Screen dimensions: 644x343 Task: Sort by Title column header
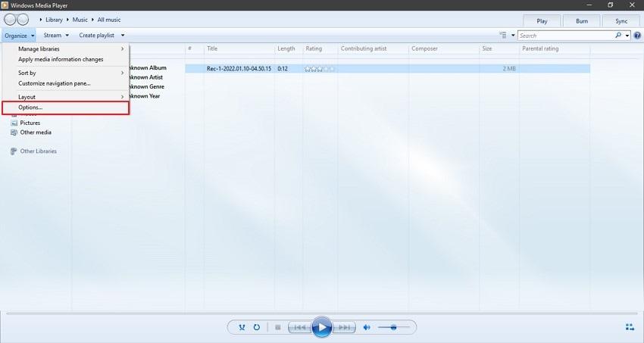[x=239, y=48]
